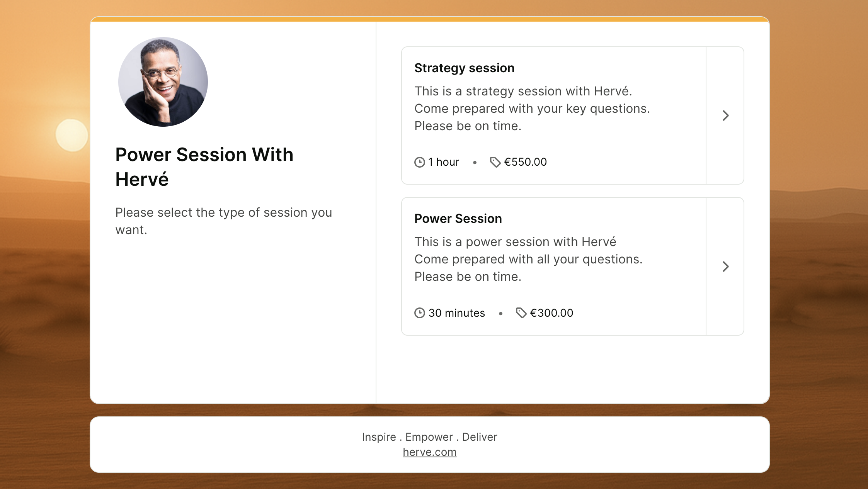Click the session selection instruction text
868x489 pixels.
coord(223,221)
